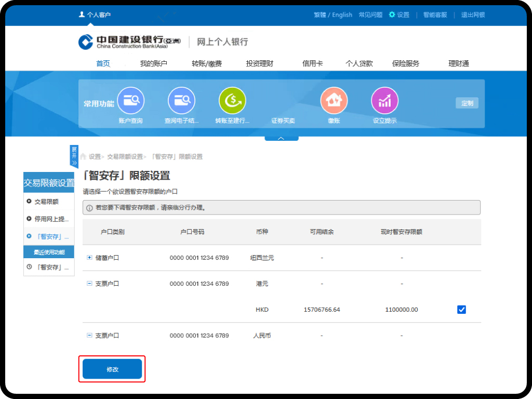
Task: Click the home icon in breadcrumb
Action: click(83, 156)
